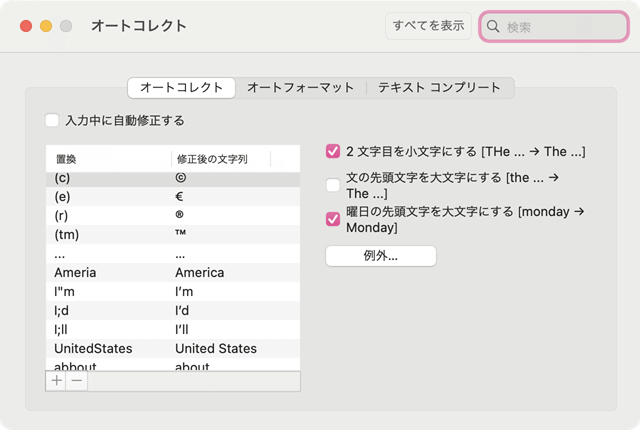Open the 例外... exceptions dialog
The height and width of the screenshot is (430, 640).
click(x=381, y=256)
